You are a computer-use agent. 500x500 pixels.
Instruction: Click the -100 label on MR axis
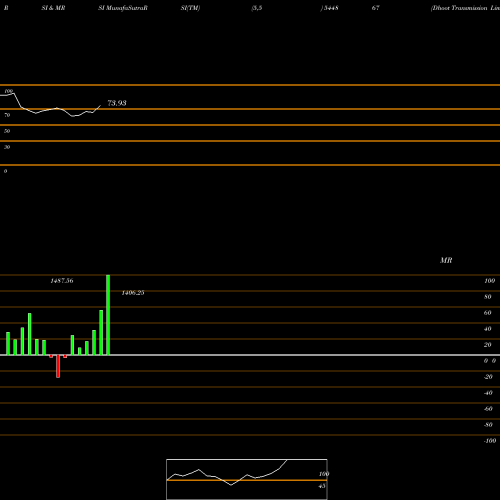[489, 441]
